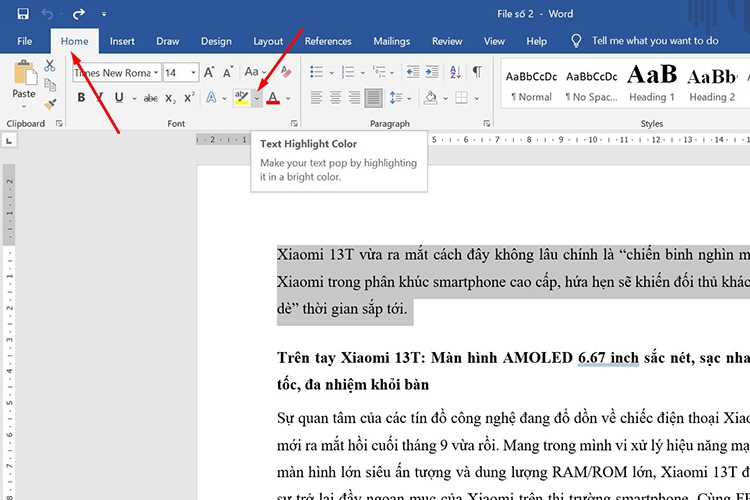Increase paragraph indent

(432, 72)
